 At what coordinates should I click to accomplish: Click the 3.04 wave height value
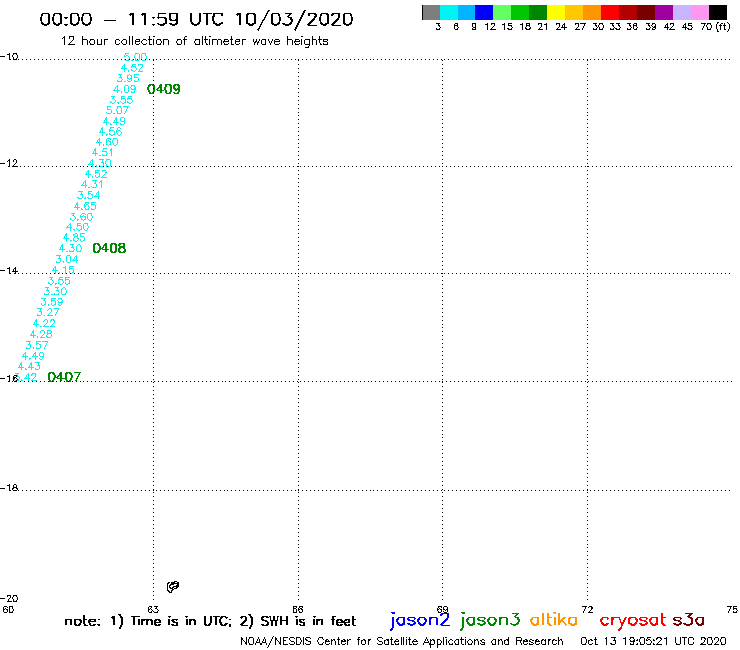pyautogui.click(x=67, y=259)
